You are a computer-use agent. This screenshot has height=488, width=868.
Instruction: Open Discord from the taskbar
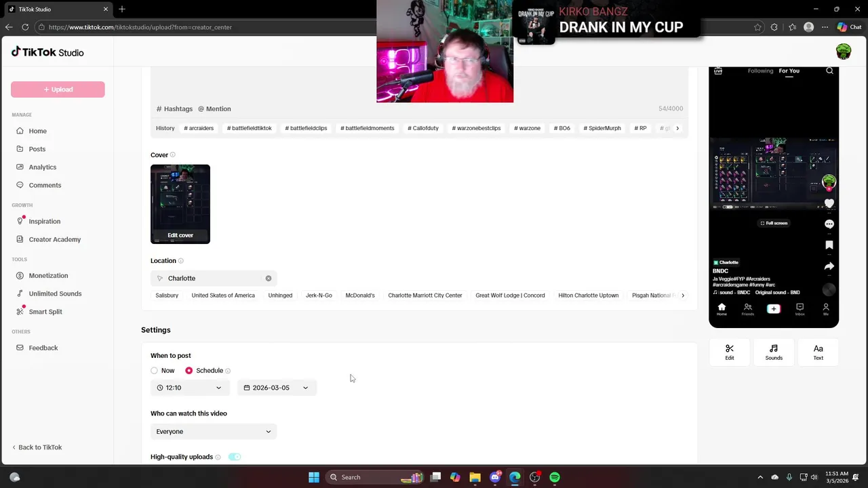[495, 477]
